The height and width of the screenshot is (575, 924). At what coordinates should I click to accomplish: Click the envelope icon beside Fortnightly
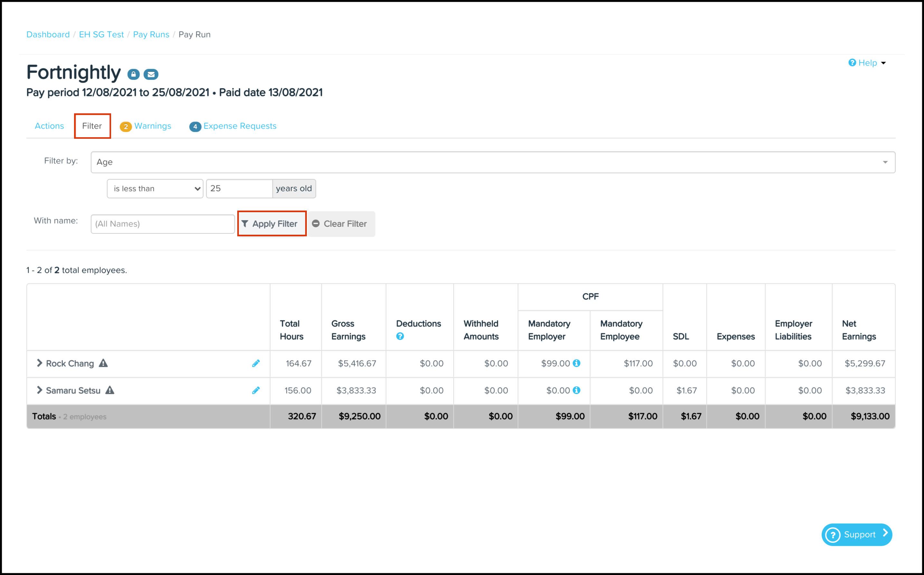coord(151,74)
